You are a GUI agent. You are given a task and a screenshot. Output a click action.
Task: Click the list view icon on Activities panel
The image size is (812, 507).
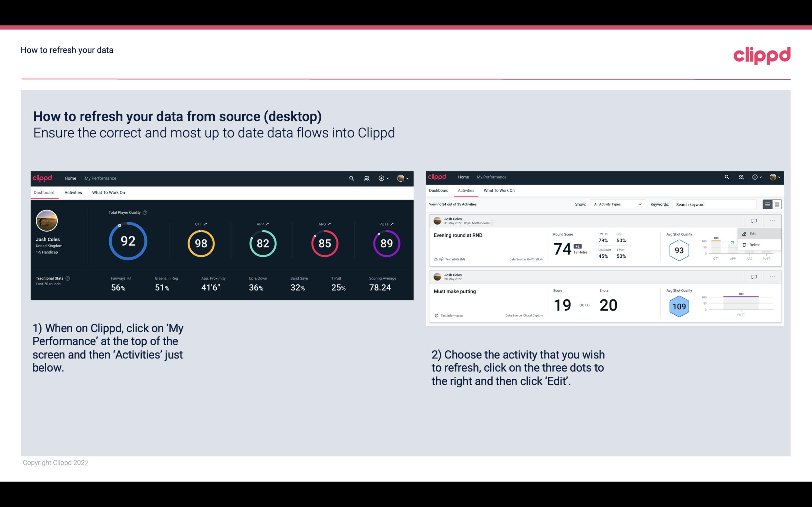click(768, 204)
